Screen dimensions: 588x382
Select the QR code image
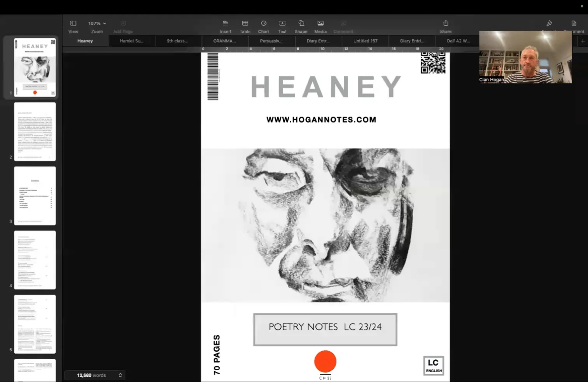click(x=433, y=63)
